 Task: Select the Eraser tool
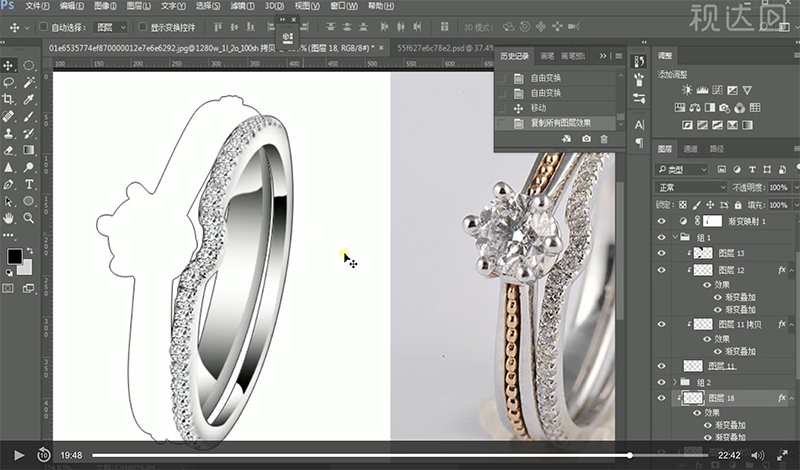[8, 150]
